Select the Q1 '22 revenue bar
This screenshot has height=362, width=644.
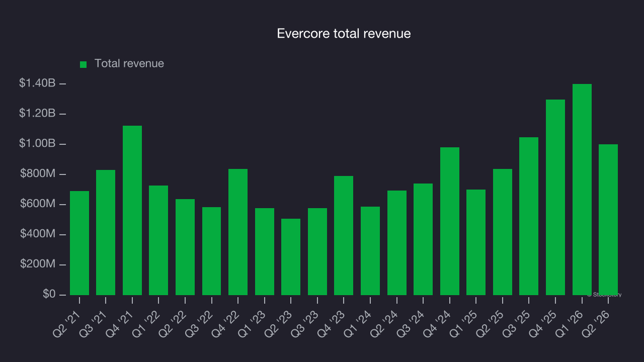(158, 240)
